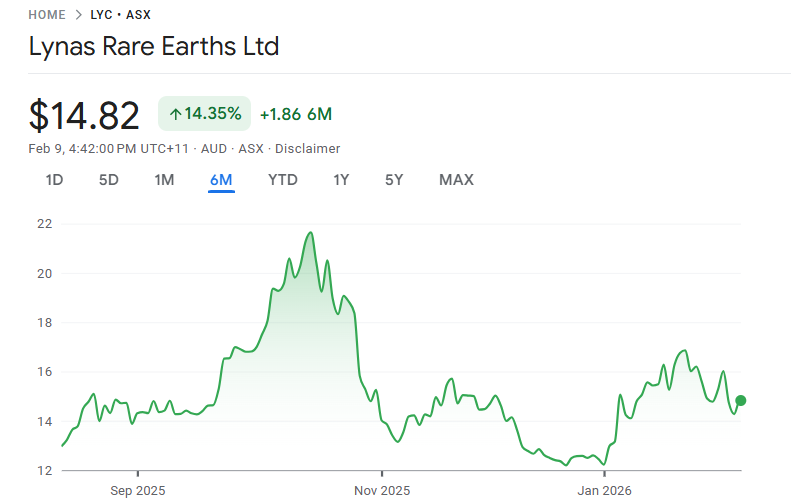Image resolution: width=791 pixels, height=500 pixels.
Task: Open the Disclaimer link
Action: click(x=307, y=149)
